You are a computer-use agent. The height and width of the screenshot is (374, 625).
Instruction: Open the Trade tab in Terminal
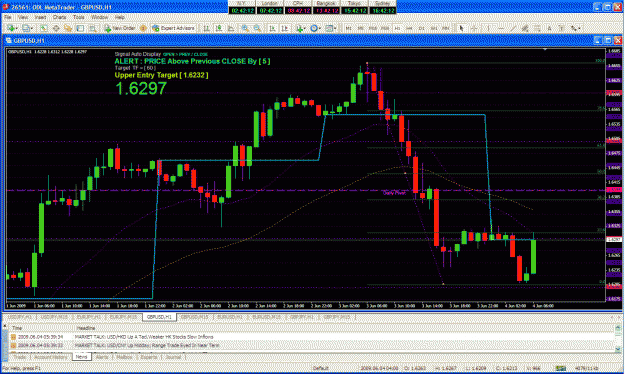coord(20,357)
